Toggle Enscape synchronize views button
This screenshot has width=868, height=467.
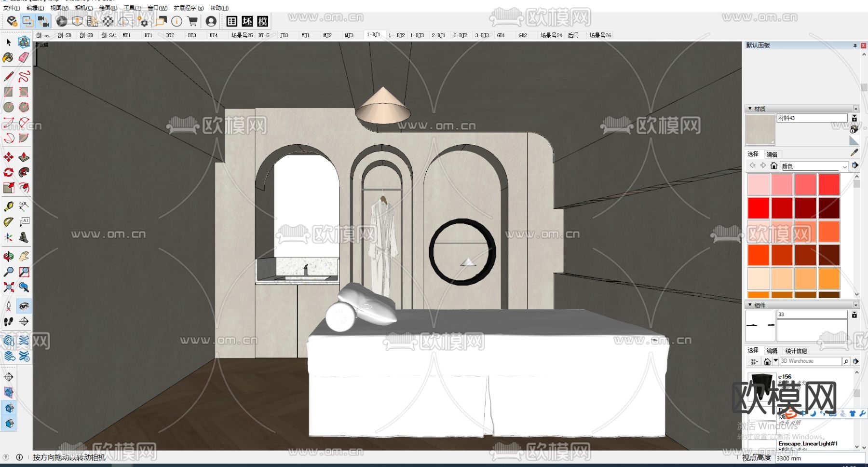tap(43, 21)
